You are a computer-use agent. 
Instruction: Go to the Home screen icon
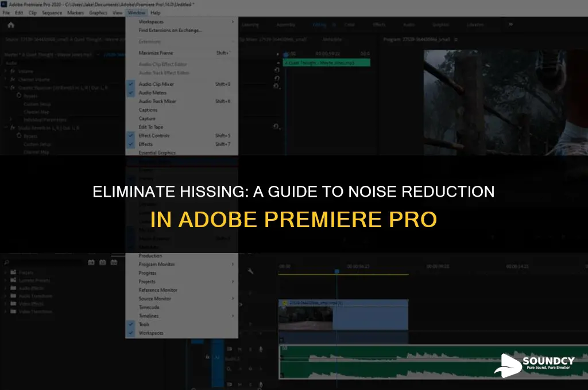click(x=11, y=25)
